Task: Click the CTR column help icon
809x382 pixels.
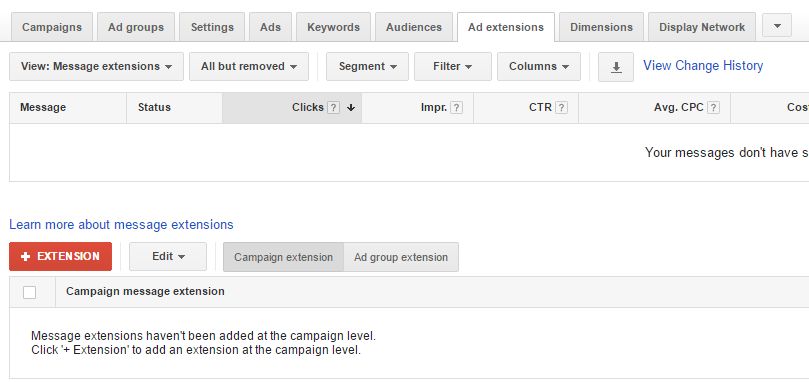Action: point(561,108)
